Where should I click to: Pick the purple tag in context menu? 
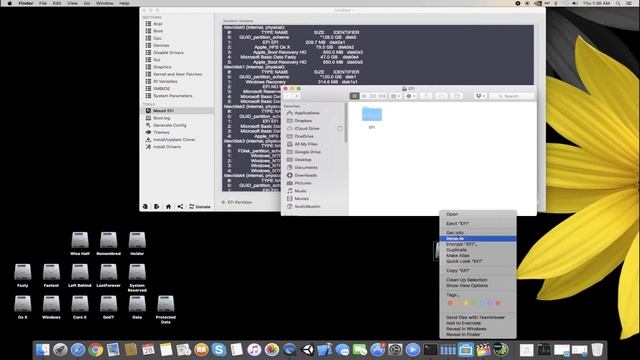tap(490, 303)
